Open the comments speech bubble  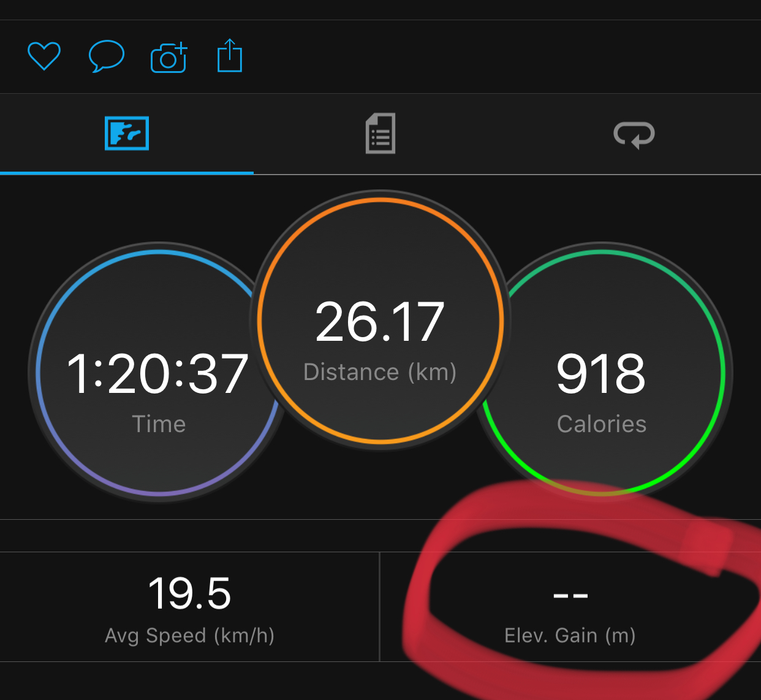pyautogui.click(x=107, y=56)
